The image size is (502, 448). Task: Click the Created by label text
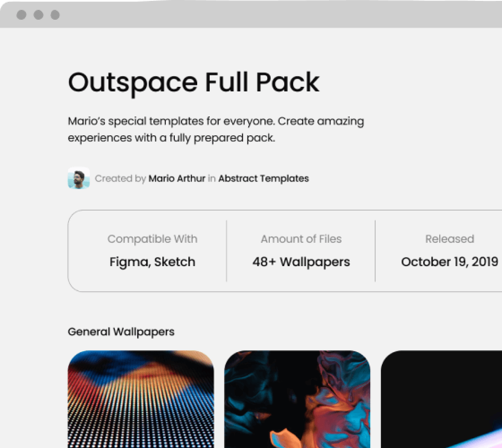coord(120,178)
